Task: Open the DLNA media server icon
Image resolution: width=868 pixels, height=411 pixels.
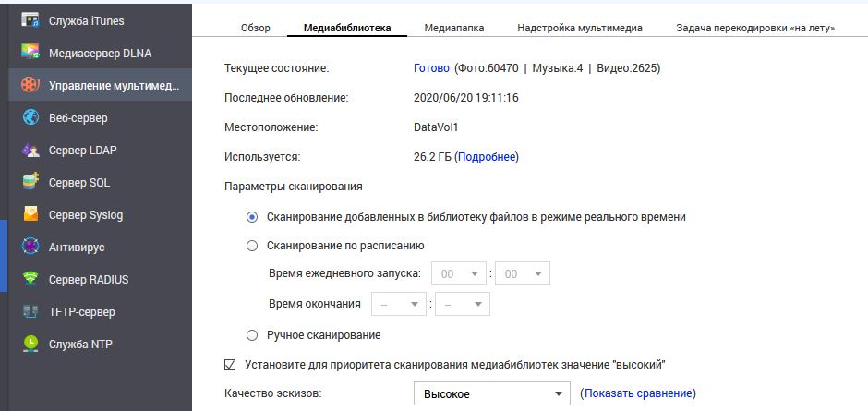Action: [30, 53]
